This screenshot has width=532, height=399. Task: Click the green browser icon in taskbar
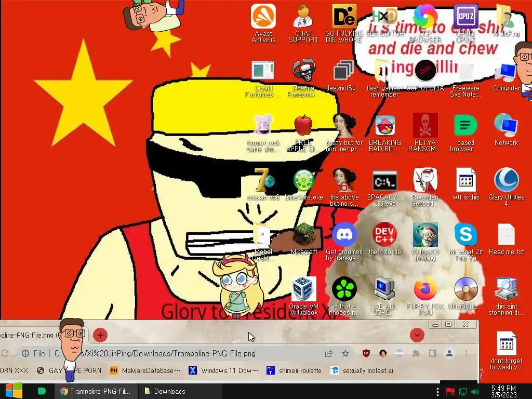(x=42, y=391)
